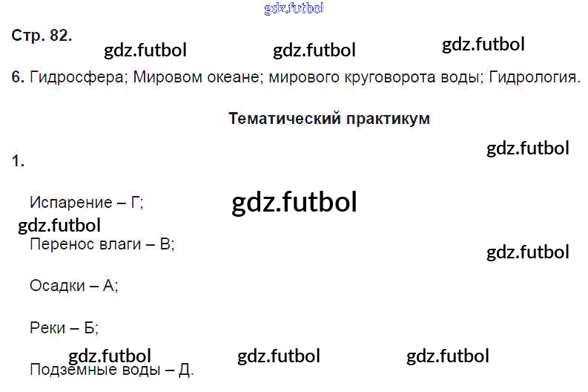This screenshot has width=588, height=392.
Task: Click the task number "1."
Action: 19,160
